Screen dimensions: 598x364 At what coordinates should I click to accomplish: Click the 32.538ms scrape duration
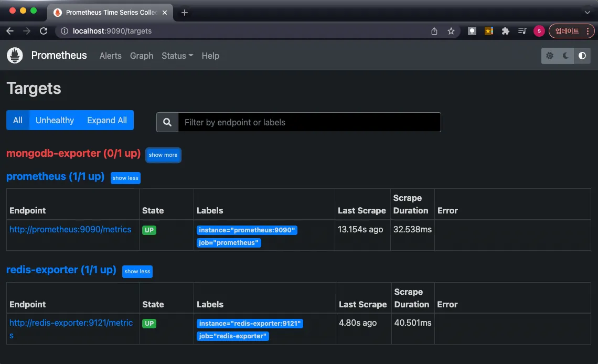coord(412,229)
